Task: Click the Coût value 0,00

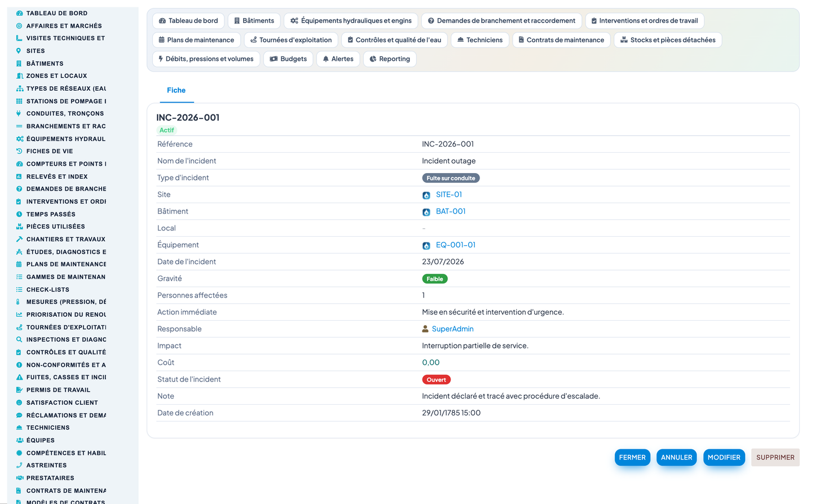Action: 431,362
